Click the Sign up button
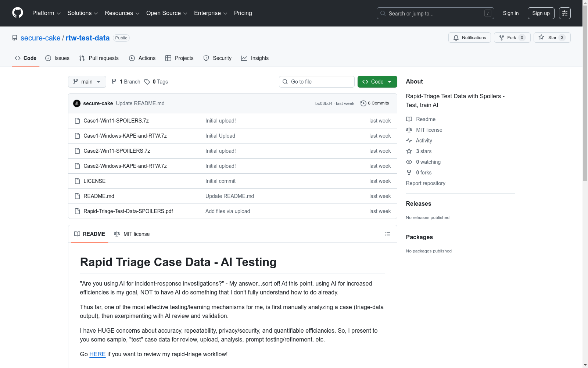 pos(541,13)
